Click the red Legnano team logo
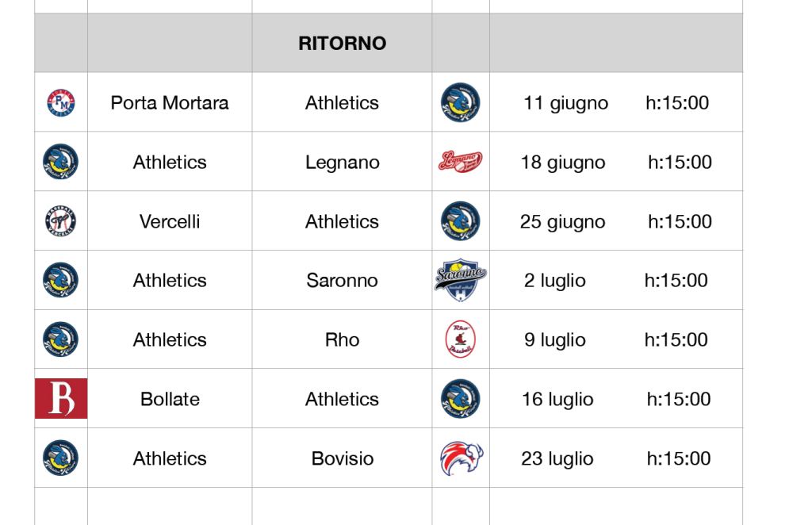Image resolution: width=812 pixels, height=525 pixels. click(x=461, y=162)
